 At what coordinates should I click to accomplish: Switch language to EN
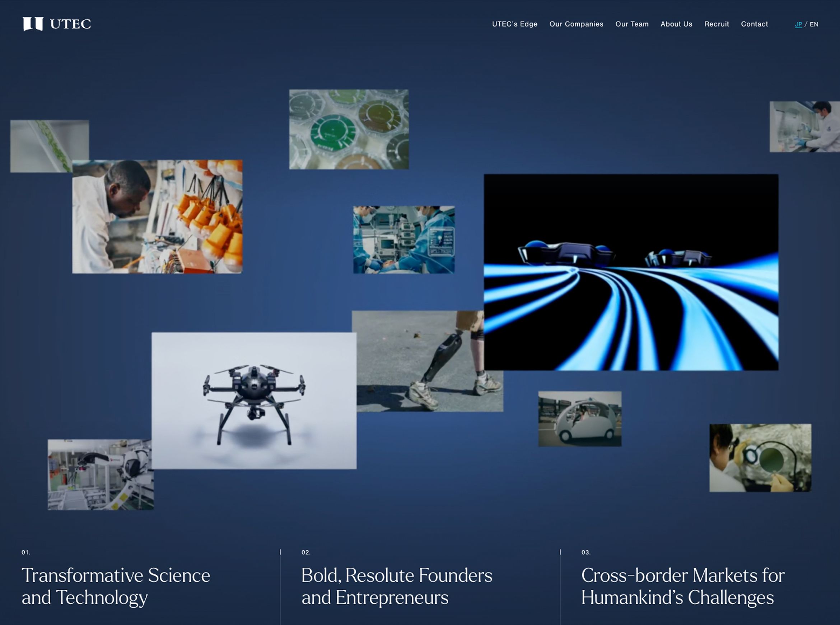tap(814, 24)
